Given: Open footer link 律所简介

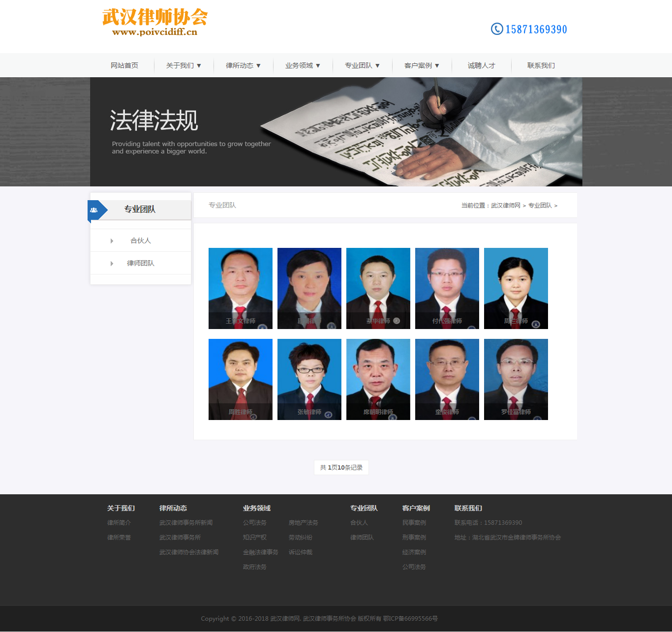Looking at the screenshot, I should click(119, 523).
